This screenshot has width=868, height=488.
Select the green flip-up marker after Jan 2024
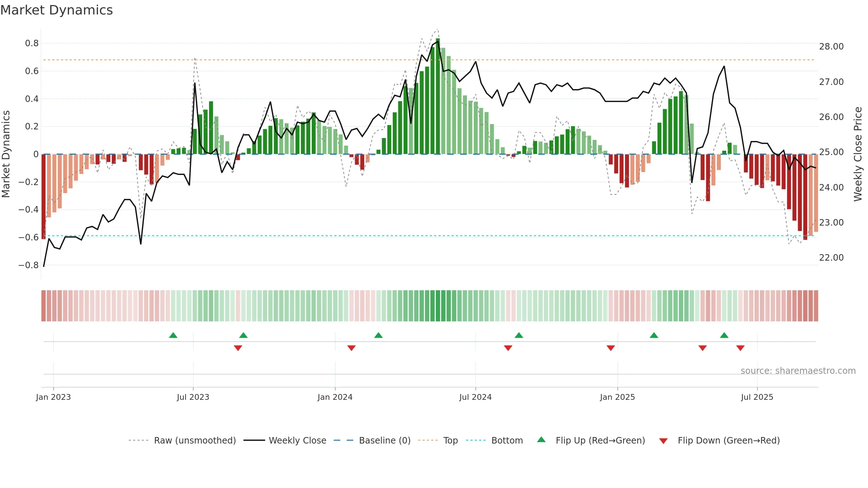pos(378,335)
